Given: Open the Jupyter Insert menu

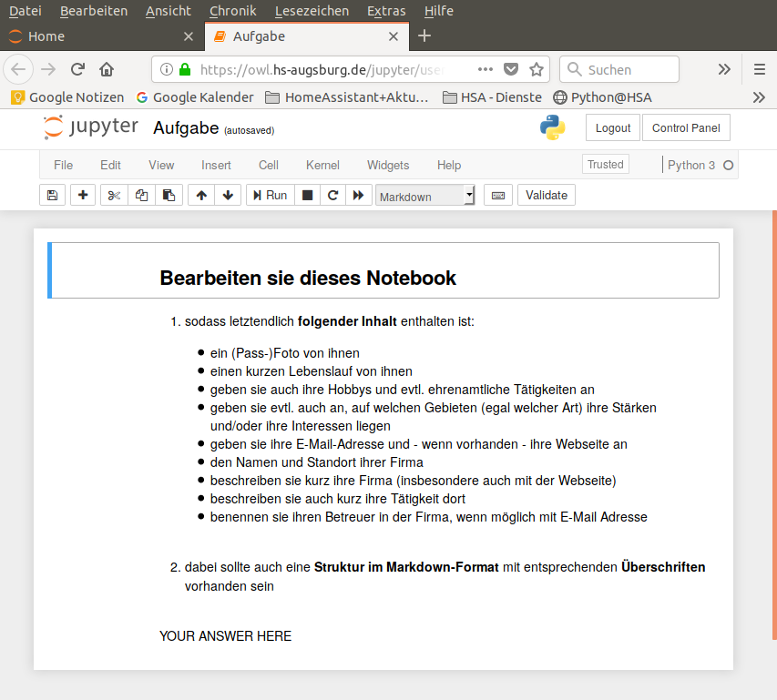Looking at the screenshot, I should click(216, 165).
